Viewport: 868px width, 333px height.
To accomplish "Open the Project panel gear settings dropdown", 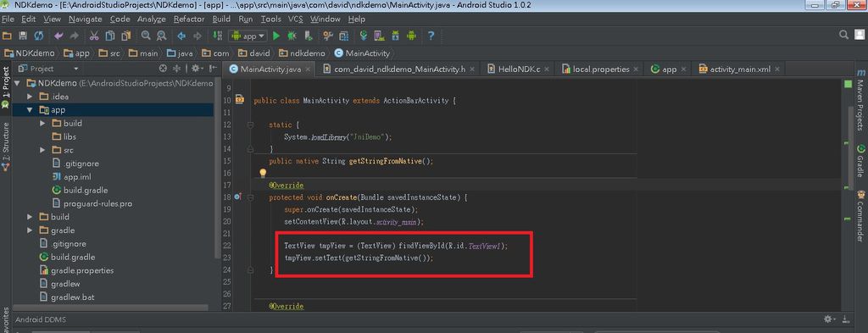I will [x=197, y=69].
